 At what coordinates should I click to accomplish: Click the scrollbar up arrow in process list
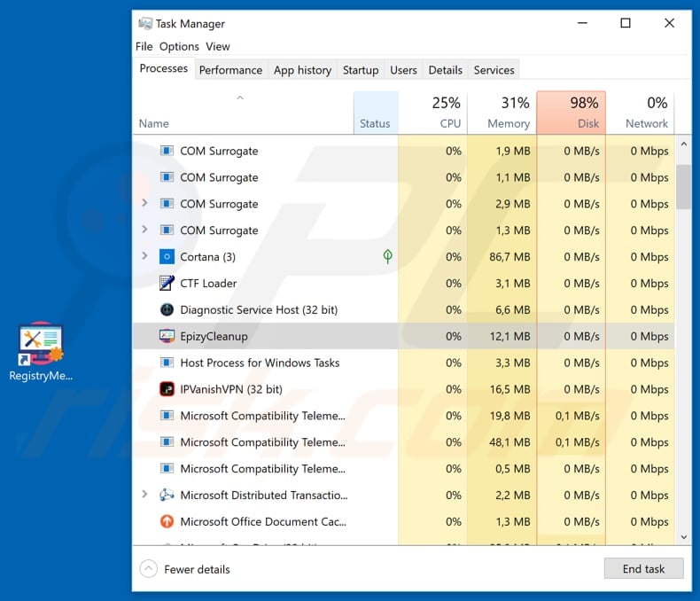[x=683, y=144]
